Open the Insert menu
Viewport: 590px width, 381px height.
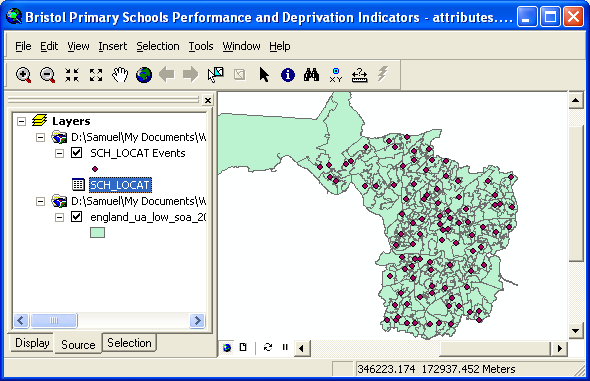(113, 46)
